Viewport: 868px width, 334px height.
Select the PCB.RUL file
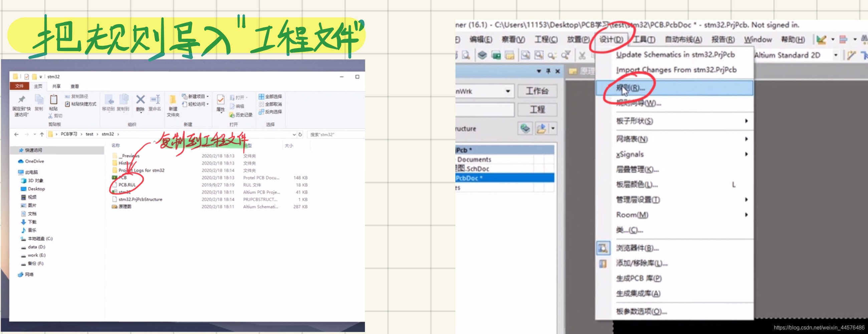point(127,185)
